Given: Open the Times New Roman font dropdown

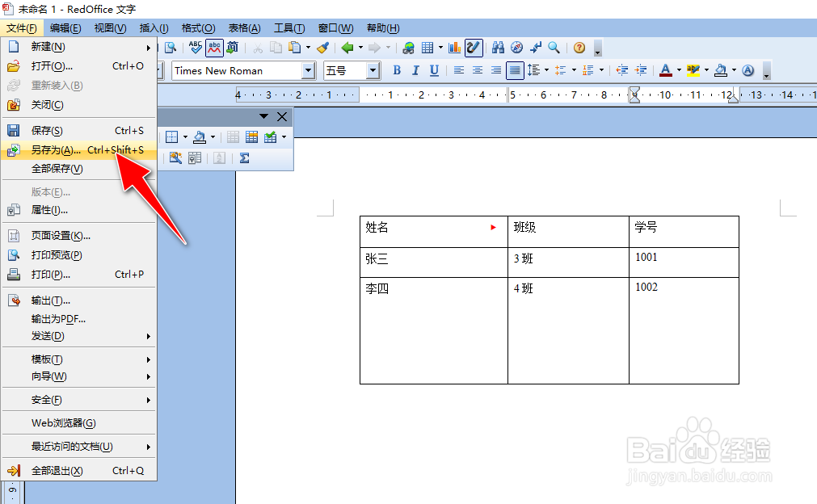Looking at the screenshot, I should [310, 70].
